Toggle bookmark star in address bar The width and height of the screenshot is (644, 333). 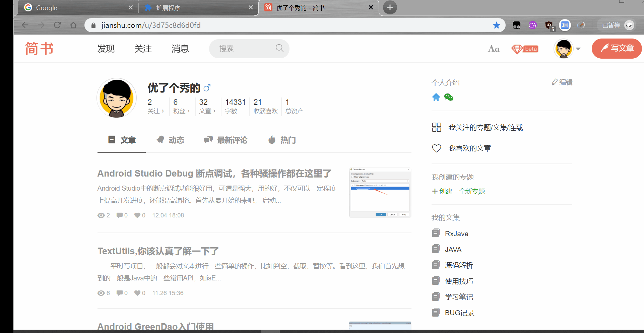[x=497, y=25]
